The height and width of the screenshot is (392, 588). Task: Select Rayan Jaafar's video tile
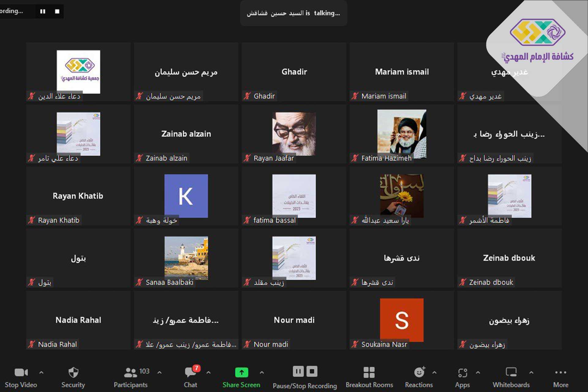pyautogui.click(x=294, y=134)
